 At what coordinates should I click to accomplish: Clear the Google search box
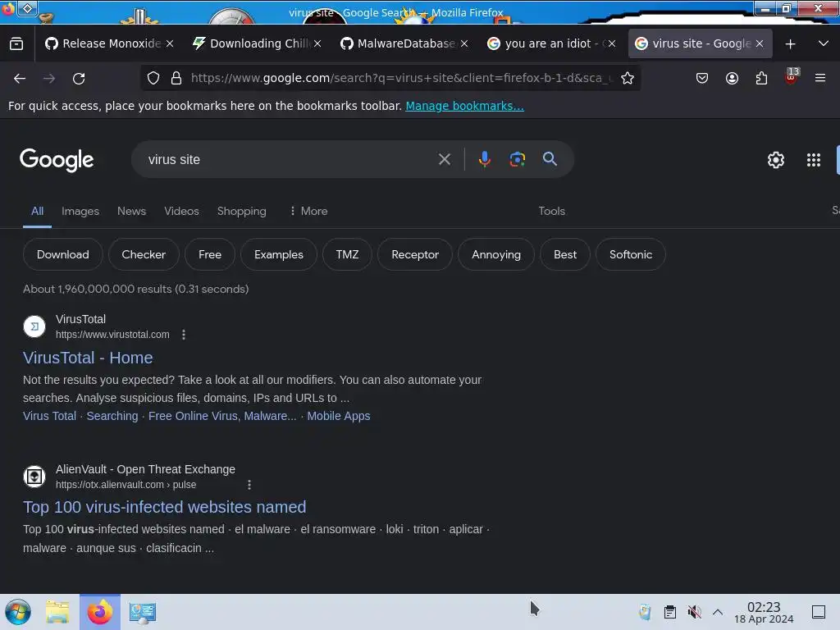(444, 159)
